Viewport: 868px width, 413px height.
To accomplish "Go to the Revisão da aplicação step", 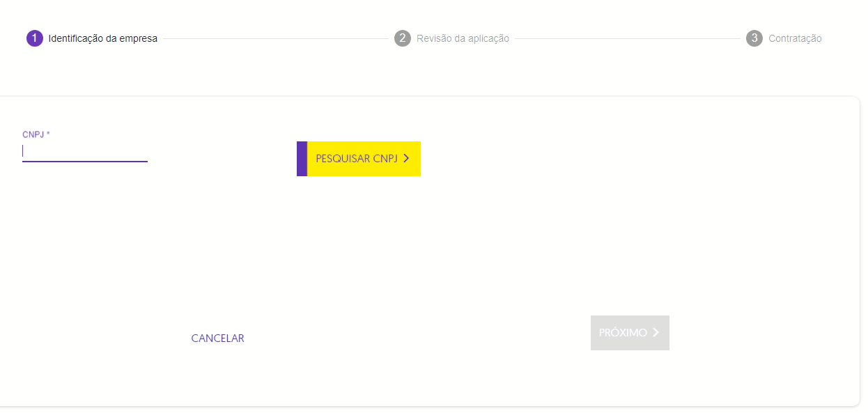I will tap(463, 39).
